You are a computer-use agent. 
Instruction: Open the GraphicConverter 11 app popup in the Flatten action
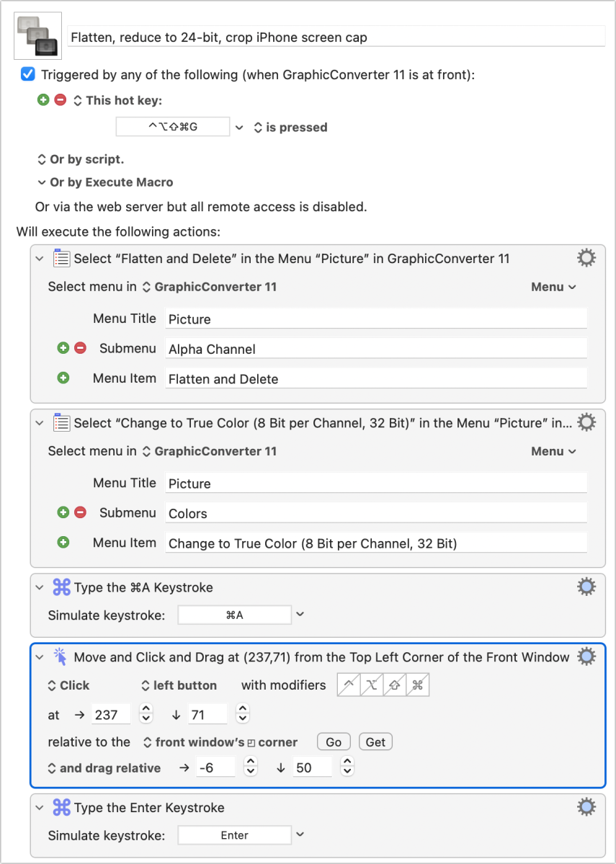tap(210, 287)
